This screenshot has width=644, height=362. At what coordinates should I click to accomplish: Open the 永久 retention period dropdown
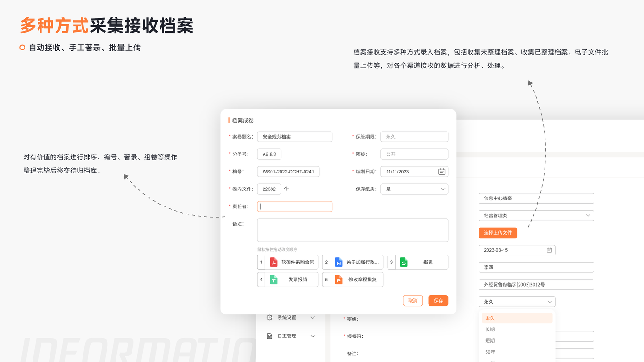click(517, 302)
